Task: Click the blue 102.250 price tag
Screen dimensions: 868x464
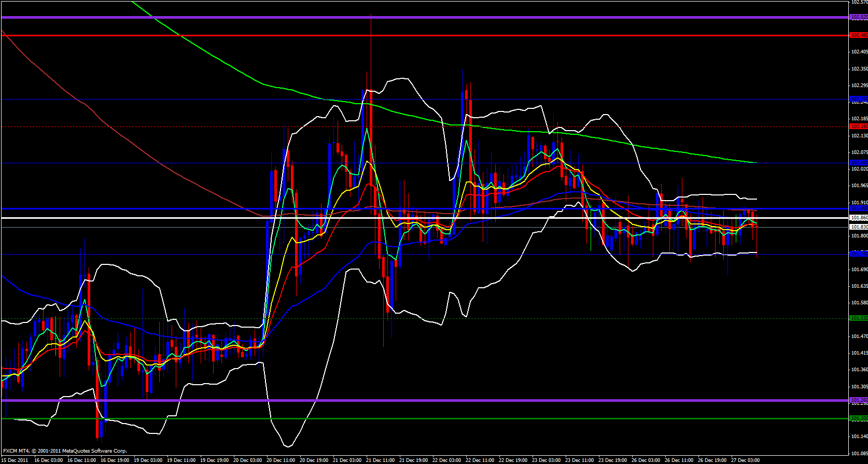Action: pos(859,99)
